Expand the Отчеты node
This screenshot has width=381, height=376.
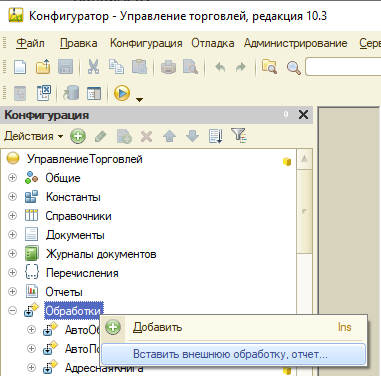pyautogui.click(x=12, y=292)
